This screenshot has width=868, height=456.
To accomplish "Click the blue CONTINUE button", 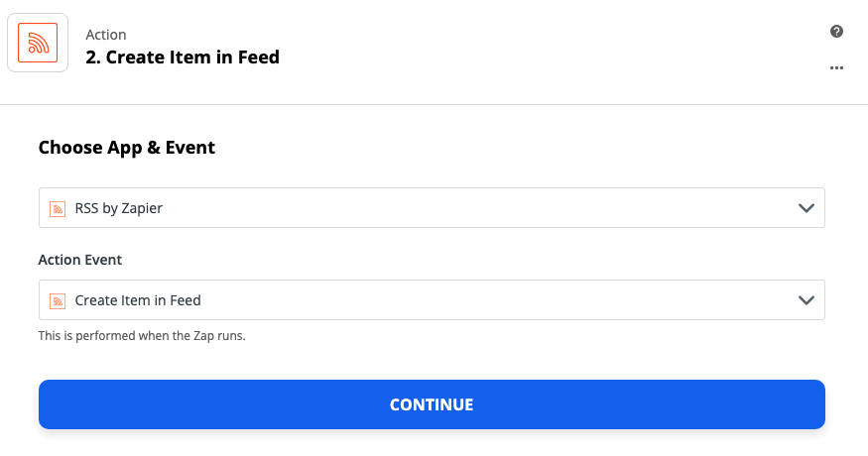I will pos(432,404).
